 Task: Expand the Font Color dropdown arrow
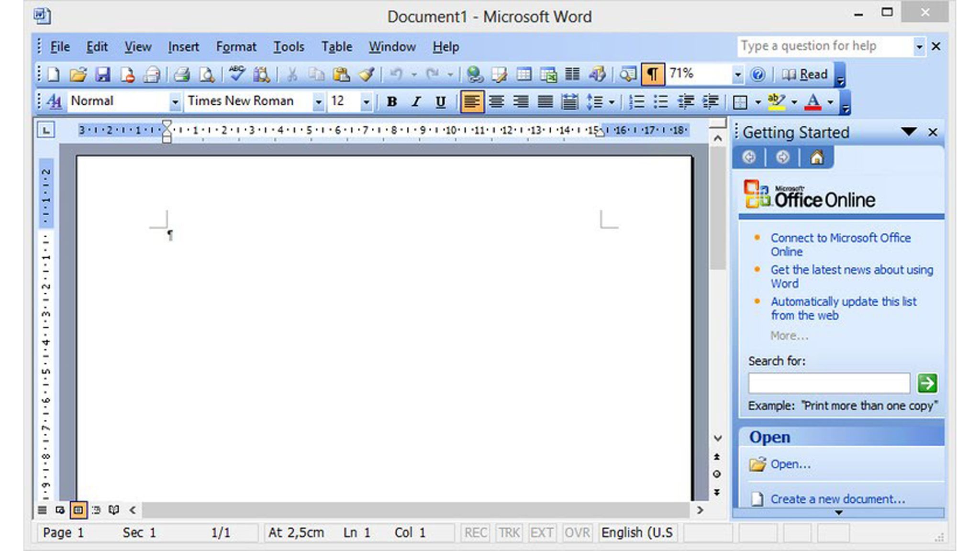click(x=831, y=101)
